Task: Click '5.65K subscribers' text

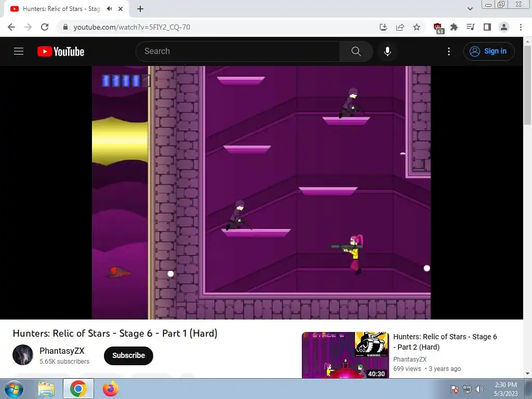Action: 64,362
